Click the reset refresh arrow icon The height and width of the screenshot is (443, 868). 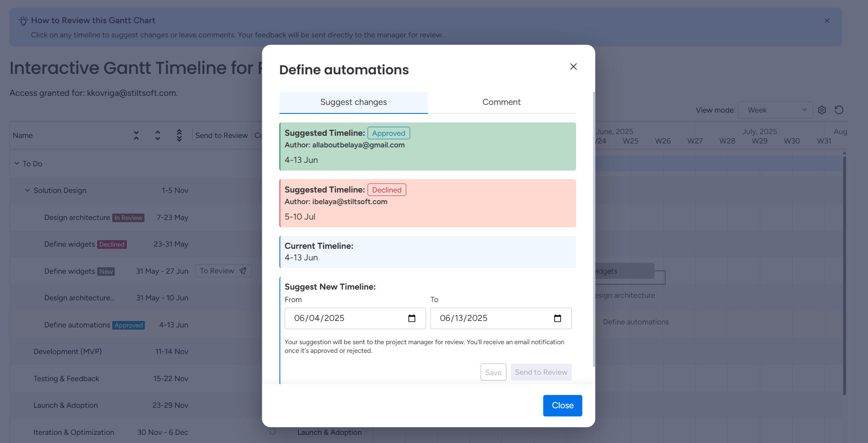tap(839, 110)
